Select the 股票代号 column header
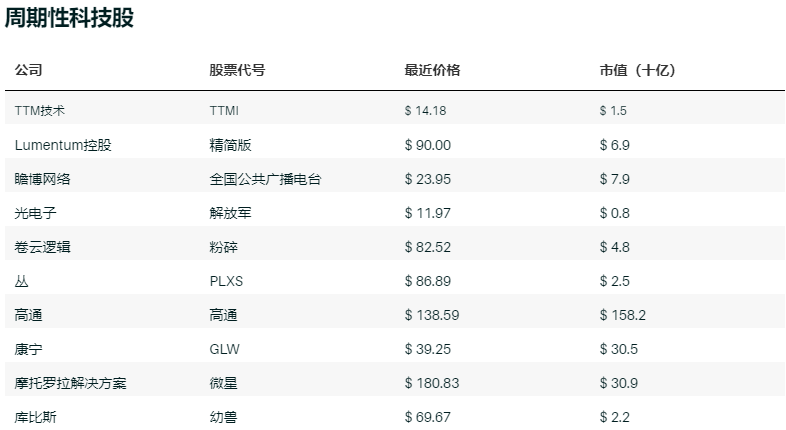This screenshot has height=430, width=786. pos(237,70)
